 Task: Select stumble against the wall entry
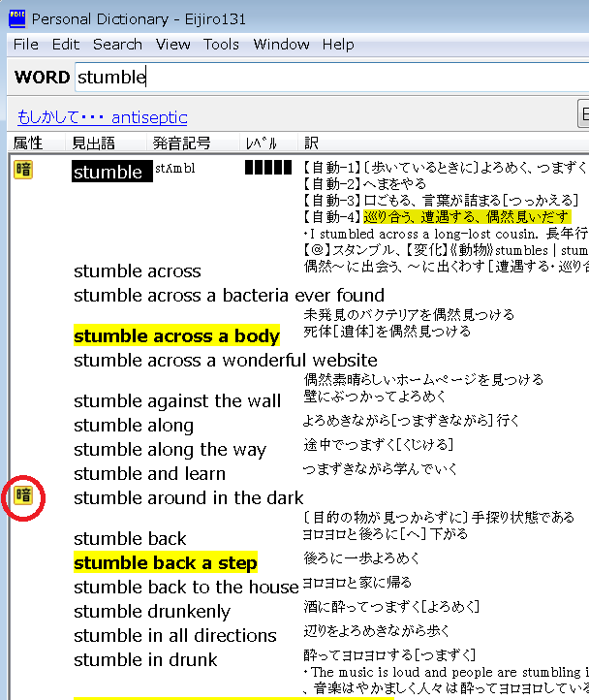[177, 400]
